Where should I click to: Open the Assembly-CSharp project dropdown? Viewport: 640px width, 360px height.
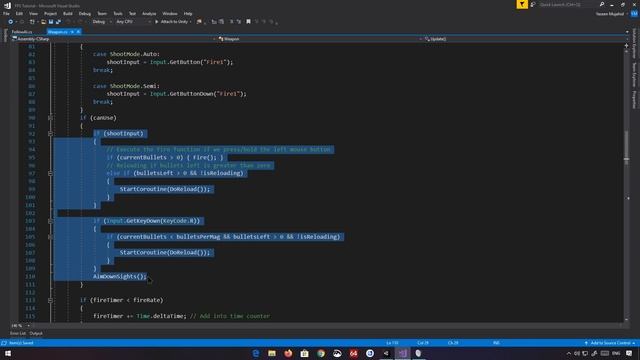(x=113, y=39)
